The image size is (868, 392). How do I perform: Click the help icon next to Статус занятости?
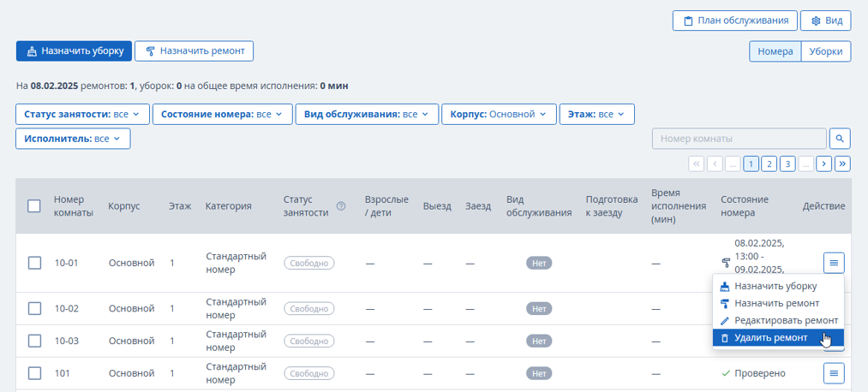tap(341, 206)
